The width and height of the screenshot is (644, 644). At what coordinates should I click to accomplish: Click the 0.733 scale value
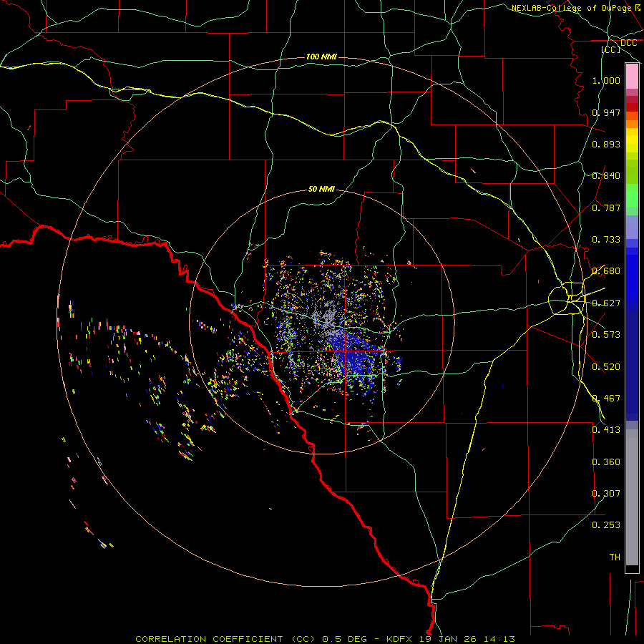pyautogui.click(x=606, y=240)
